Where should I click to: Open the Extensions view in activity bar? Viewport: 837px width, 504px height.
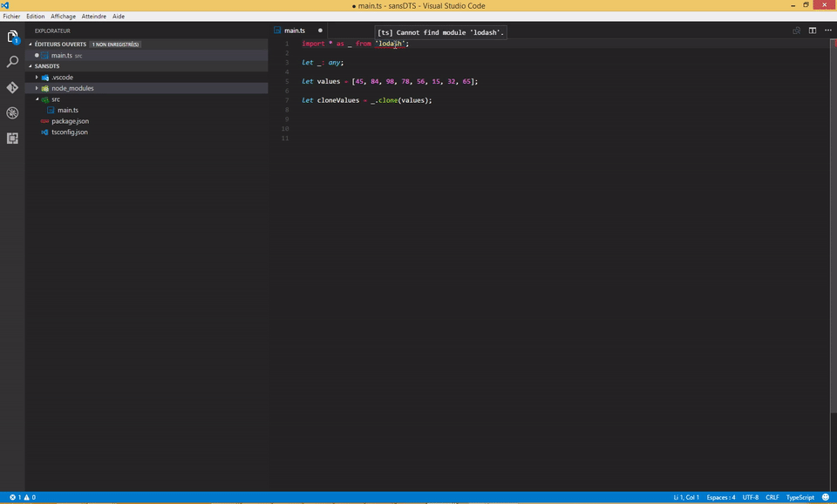[12, 138]
